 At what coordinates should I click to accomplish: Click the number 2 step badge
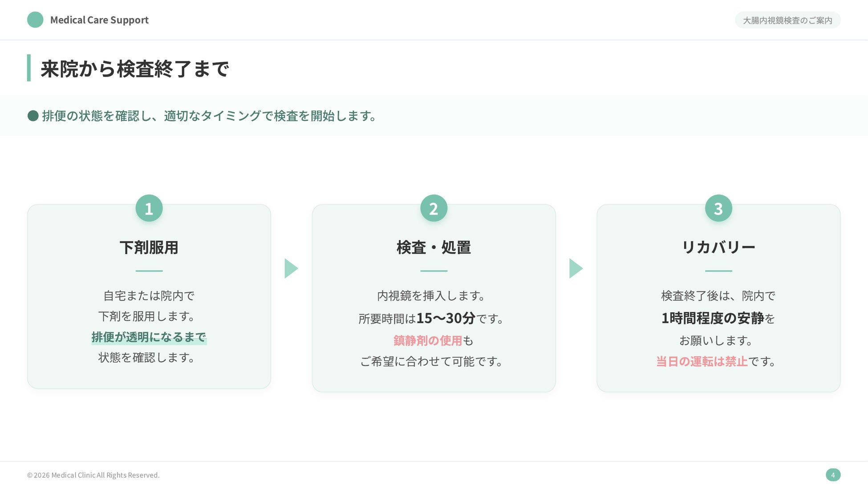(434, 208)
